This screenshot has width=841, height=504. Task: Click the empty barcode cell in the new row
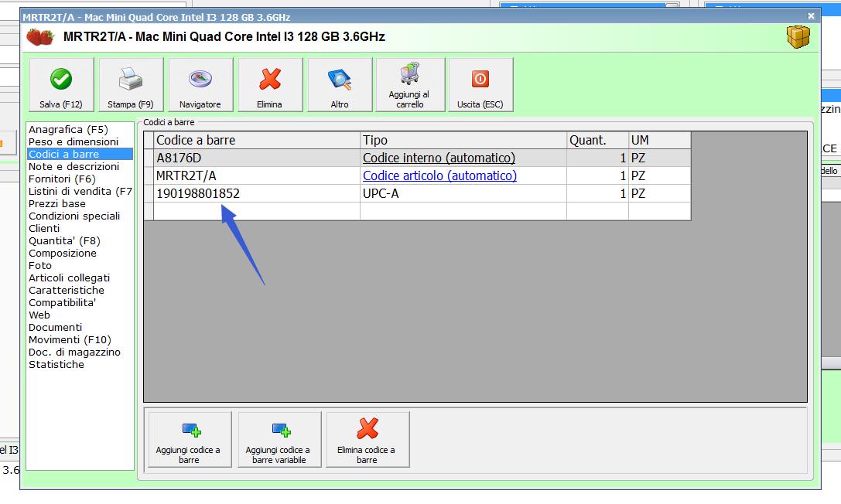257,211
